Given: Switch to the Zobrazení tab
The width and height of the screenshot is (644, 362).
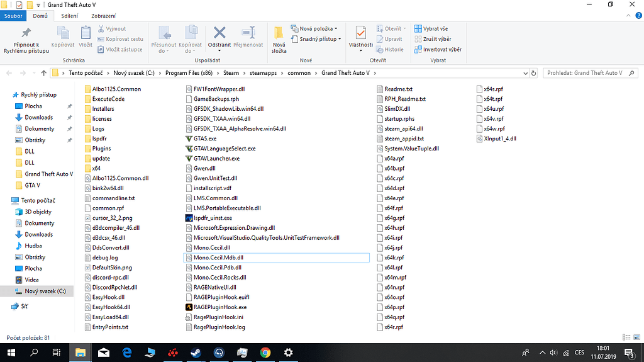Looking at the screenshot, I should pos(104,16).
